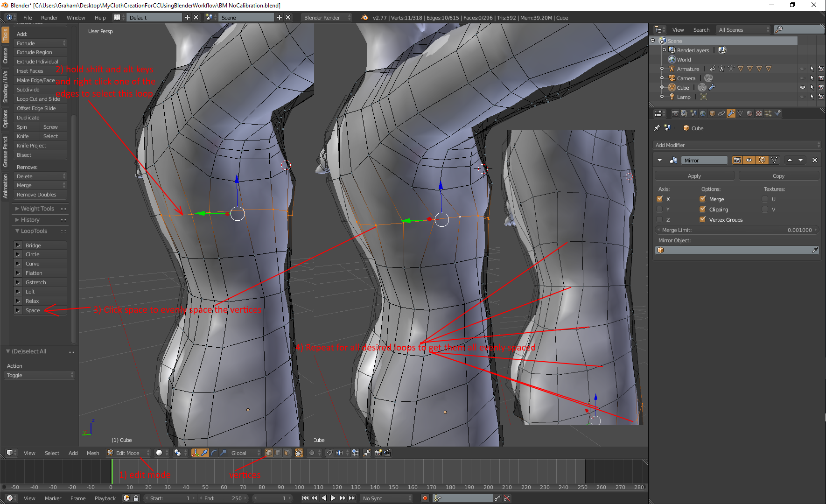
Task: Open the Object properties cube tab
Action: click(x=712, y=113)
